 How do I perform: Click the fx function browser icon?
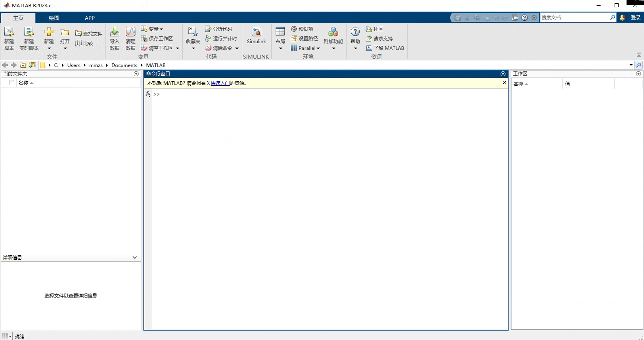(x=148, y=94)
